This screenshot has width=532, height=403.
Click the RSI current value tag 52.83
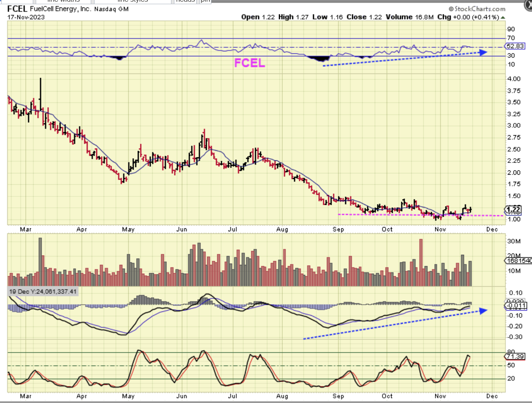515,46
